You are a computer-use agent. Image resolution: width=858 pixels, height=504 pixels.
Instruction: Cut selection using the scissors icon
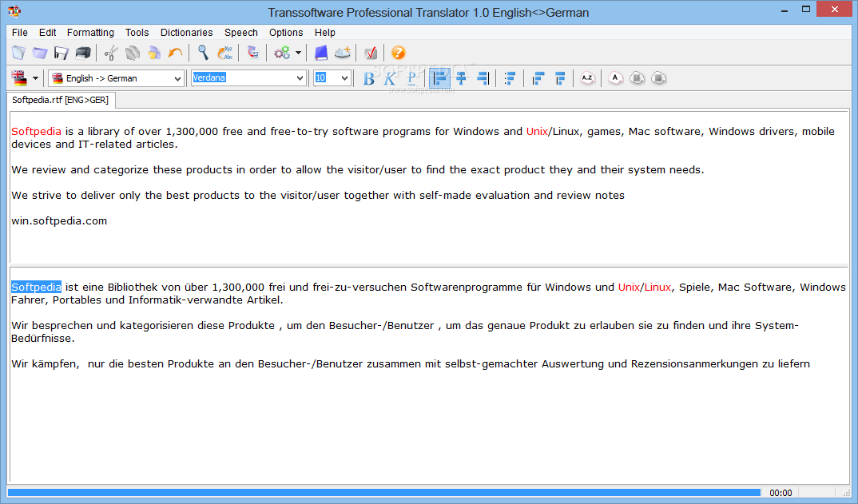(x=110, y=53)
